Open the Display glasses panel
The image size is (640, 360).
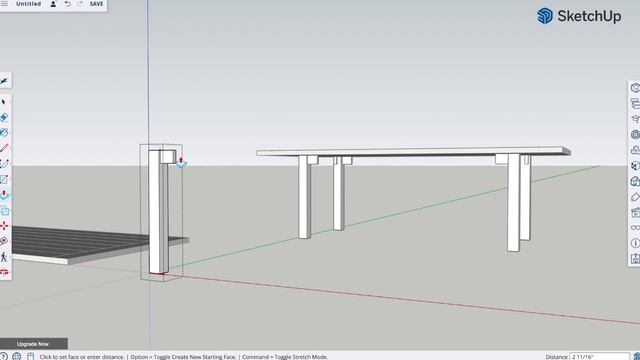(635, 227)
